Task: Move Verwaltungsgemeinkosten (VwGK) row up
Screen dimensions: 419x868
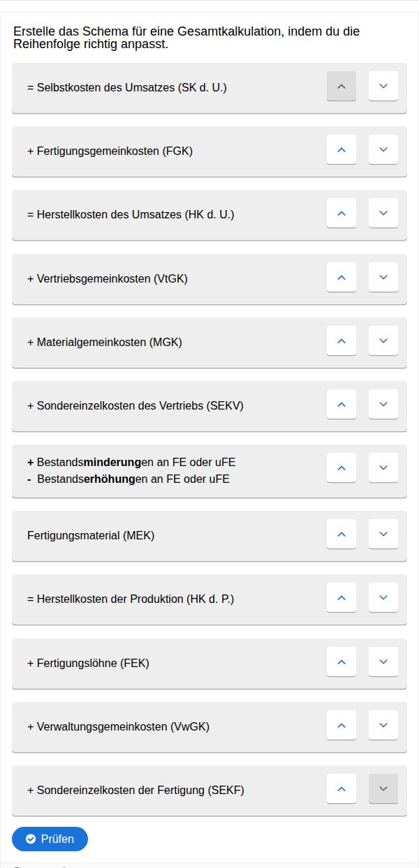Action: (341, 726)
